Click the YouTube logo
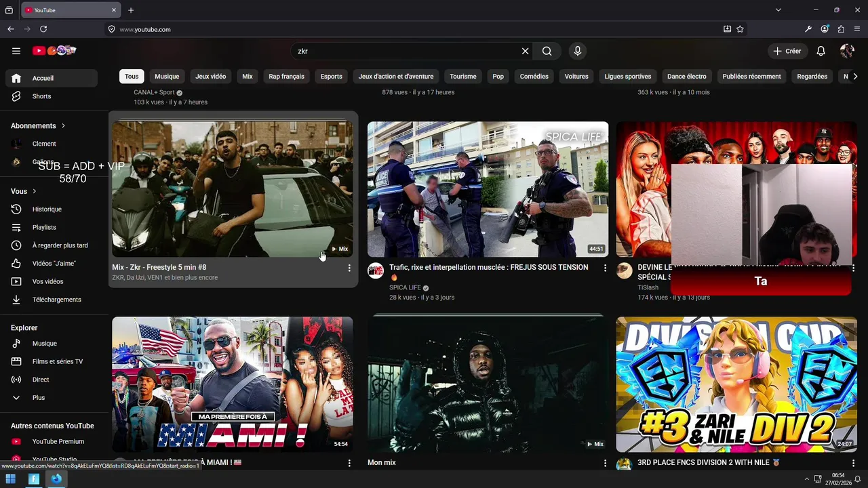 (54, 51)
